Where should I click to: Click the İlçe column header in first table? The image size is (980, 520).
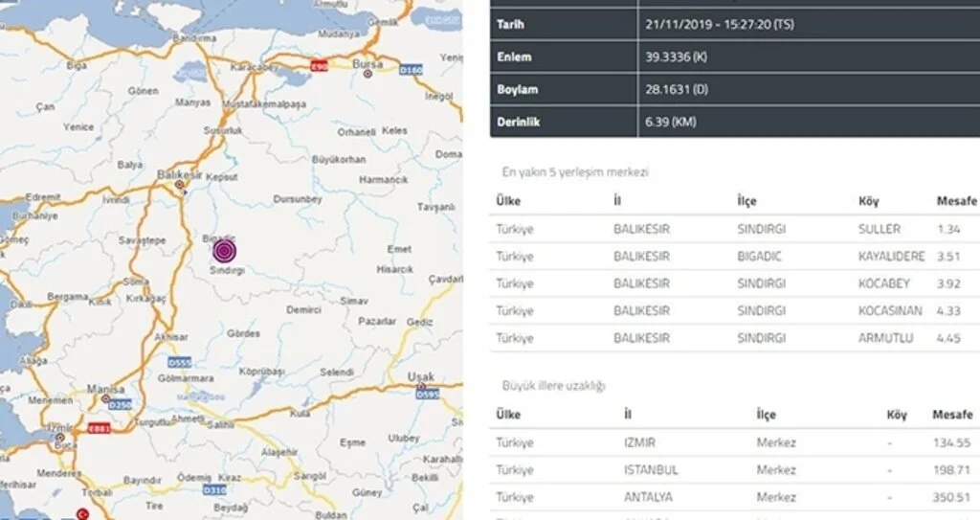click(x=746, y=201)
